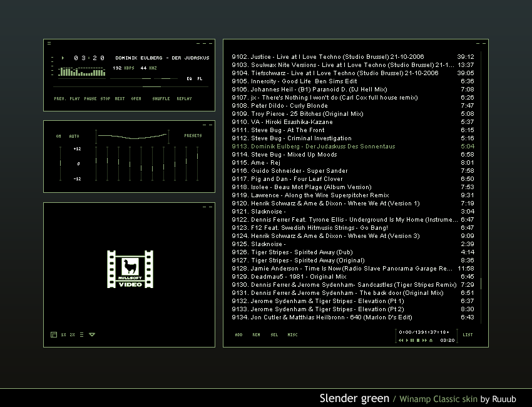Open the playlist SEL menu

pyautogui.click(x=274, y=335)
